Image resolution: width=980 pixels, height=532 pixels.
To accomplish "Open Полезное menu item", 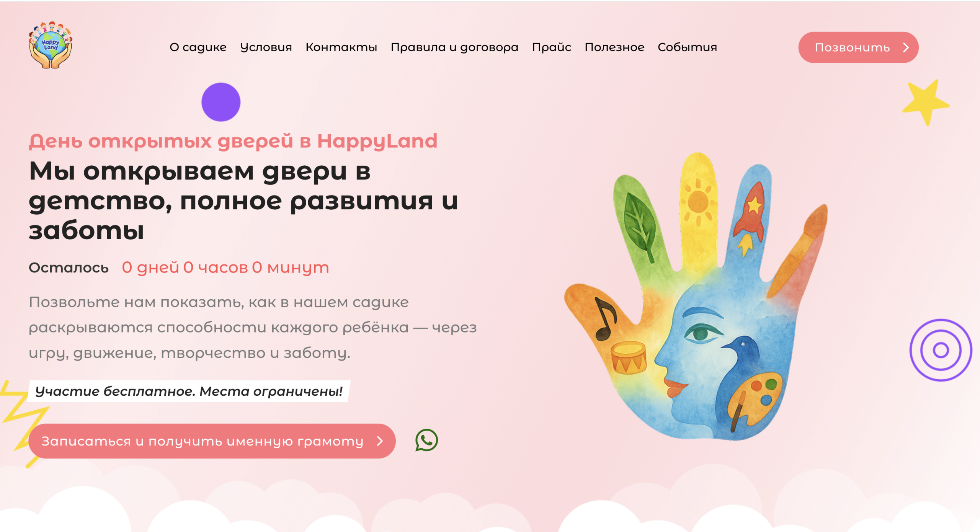I will pyautogui.click(x=614, y=47).
